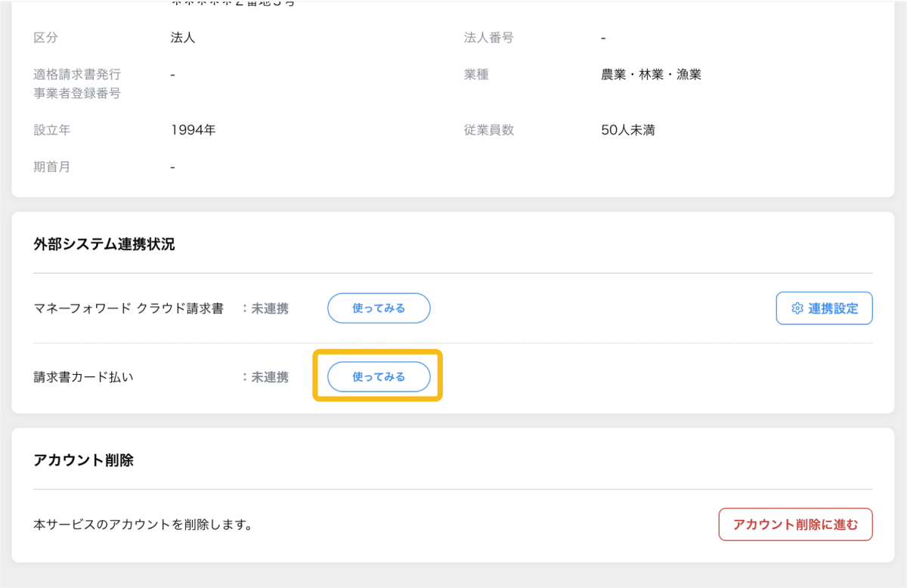The width and height of the screenshot is (907, 588).
Task: Click the 従業員数 field label
Action: [488, 130]
